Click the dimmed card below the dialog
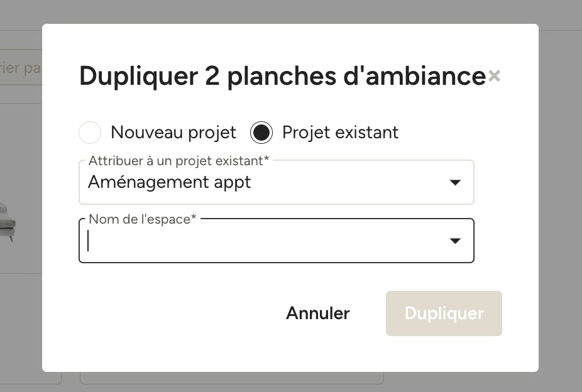This screenshot has height=392, width=582. (x=232, y=378)
